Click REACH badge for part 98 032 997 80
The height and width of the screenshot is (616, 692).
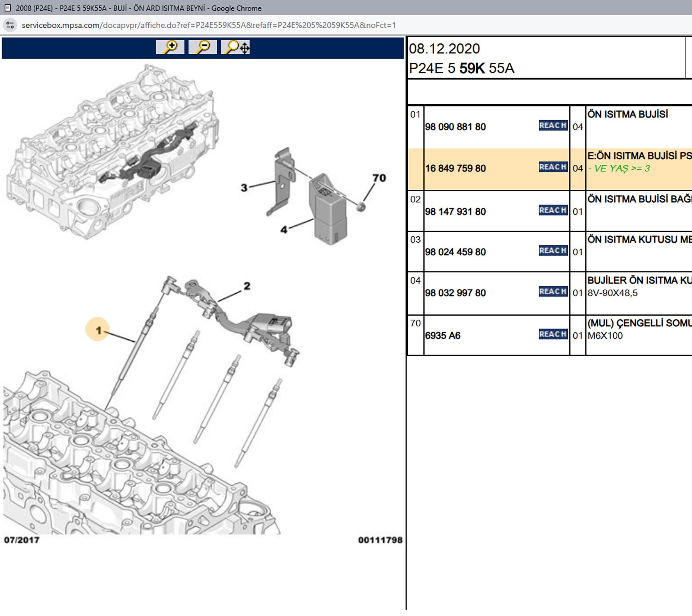[x=553, y=292]
